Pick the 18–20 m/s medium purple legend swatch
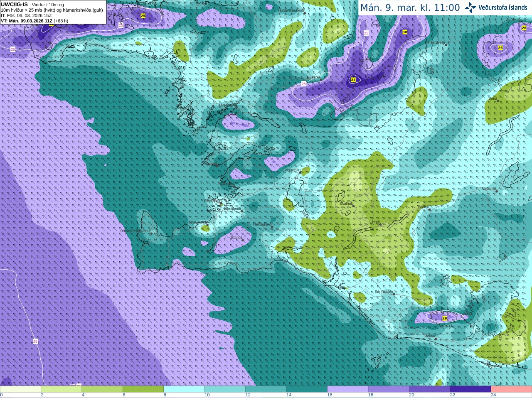 click(389, 389)
